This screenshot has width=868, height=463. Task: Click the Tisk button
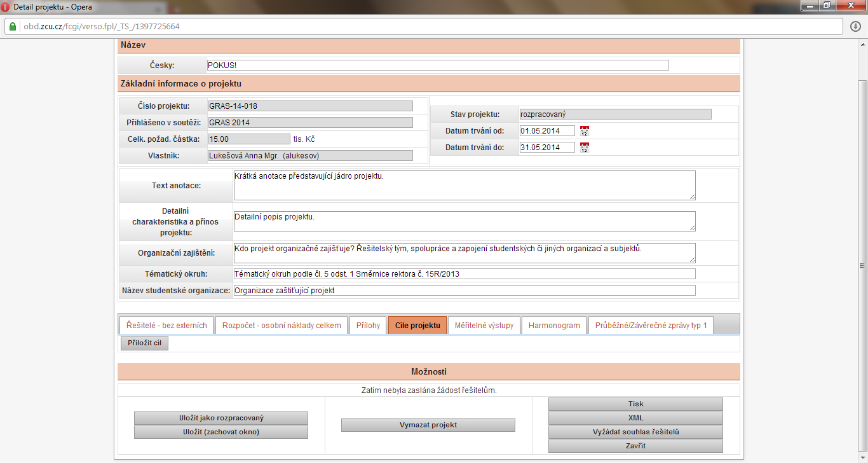(x=635, y=404)
